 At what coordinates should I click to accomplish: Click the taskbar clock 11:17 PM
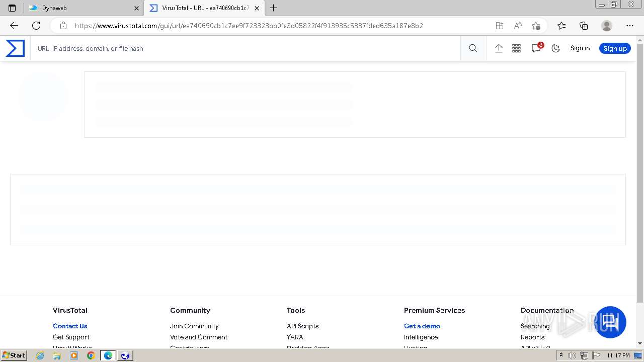[618, 355]
